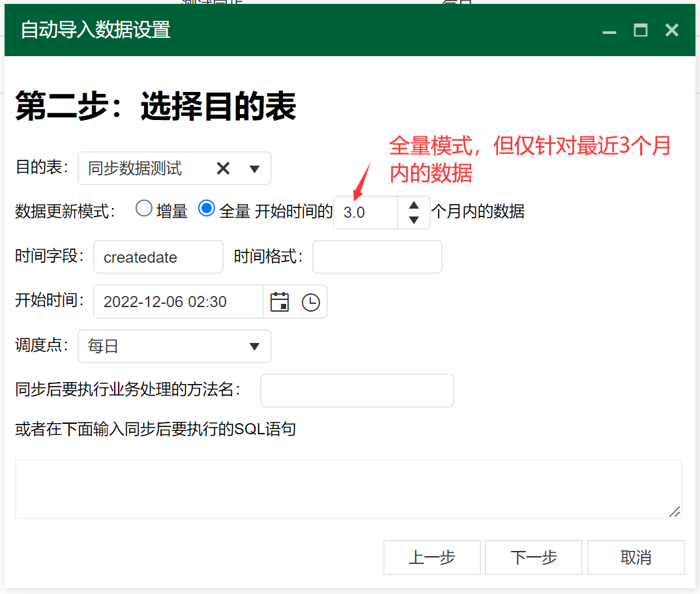This screenshot has width=700, height=594.
Task: Click the 开始时间 date text field
Action: click(179, 302)
